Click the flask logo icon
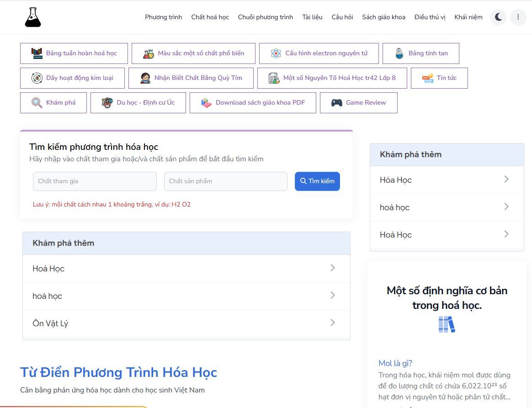This screenshot has width=532, height=408. tap(33, 17)
